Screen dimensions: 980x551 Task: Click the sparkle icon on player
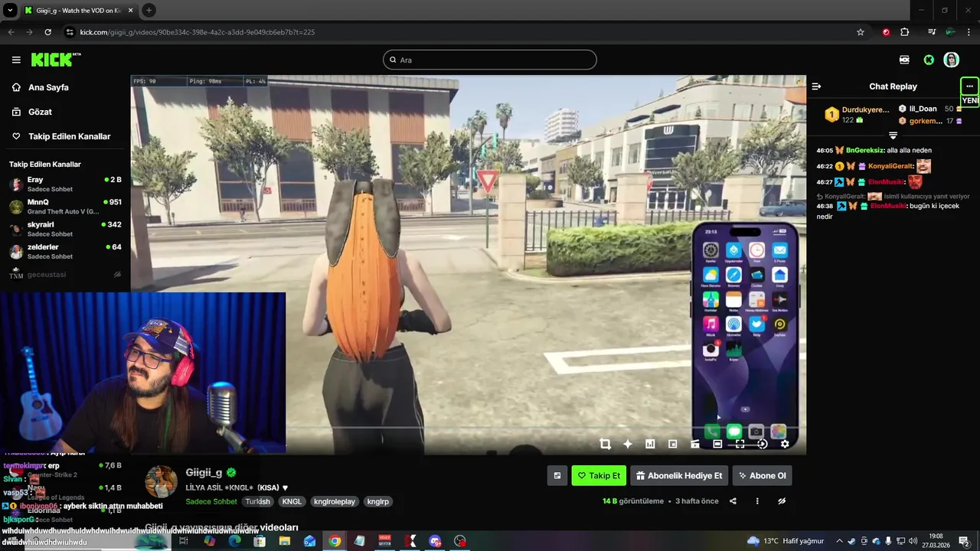(x=628, y=444)
